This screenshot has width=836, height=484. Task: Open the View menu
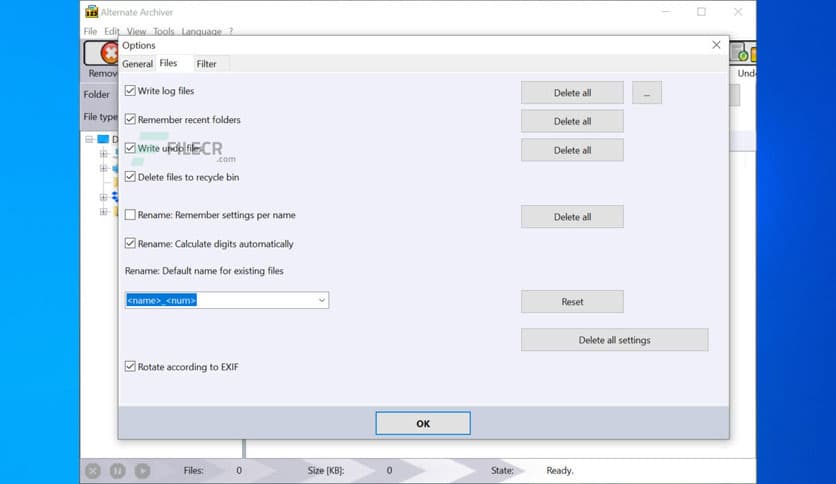[x=136, y=31]
